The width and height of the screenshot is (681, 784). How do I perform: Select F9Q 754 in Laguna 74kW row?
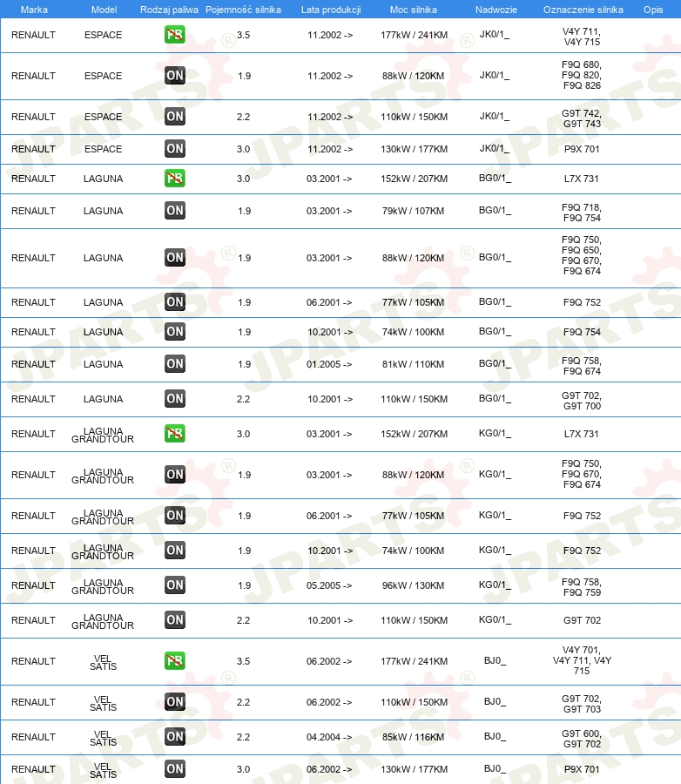(x=582, y=332)
